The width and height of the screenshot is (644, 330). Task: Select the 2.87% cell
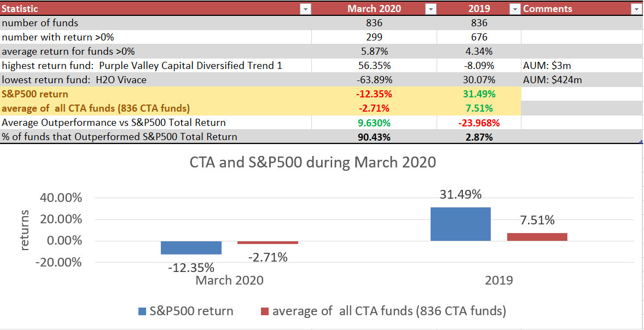479,137
